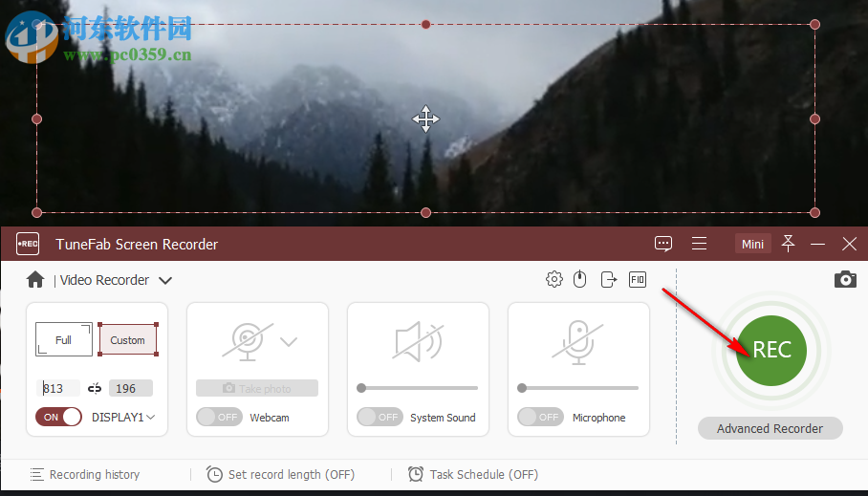The image size is (868, 496).
Task: Click the TuneFab REC logo icon
Action: 28,244
